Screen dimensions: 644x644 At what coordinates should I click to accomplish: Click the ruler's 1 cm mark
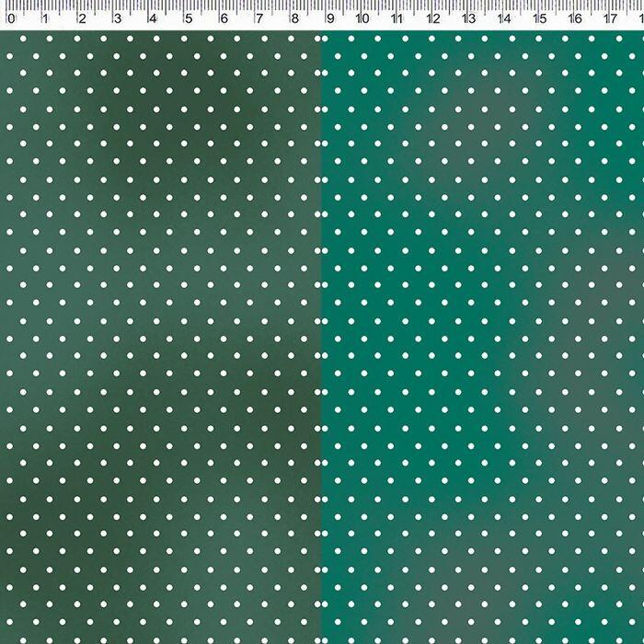45,17
